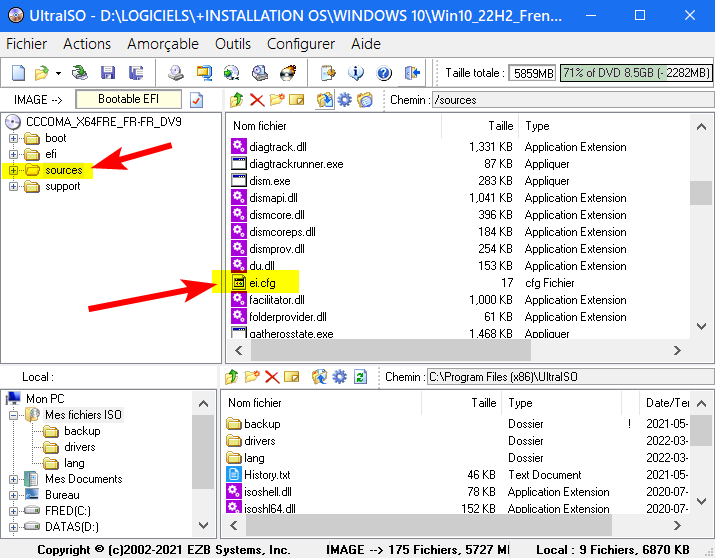Select dism.exe in the file list
This screenshot has width=715, height=558.
tap(269, 181)
